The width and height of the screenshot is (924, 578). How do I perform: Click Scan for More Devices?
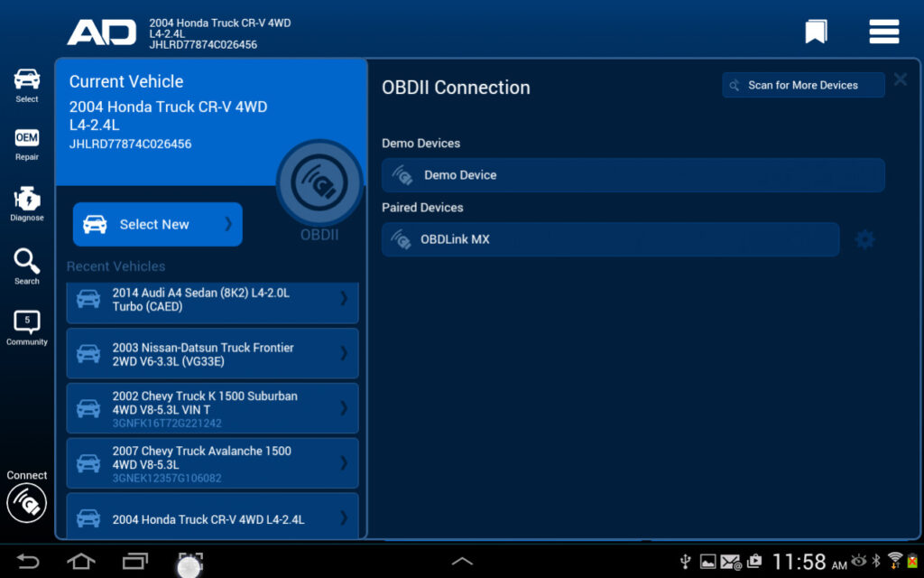click(802, 84)
